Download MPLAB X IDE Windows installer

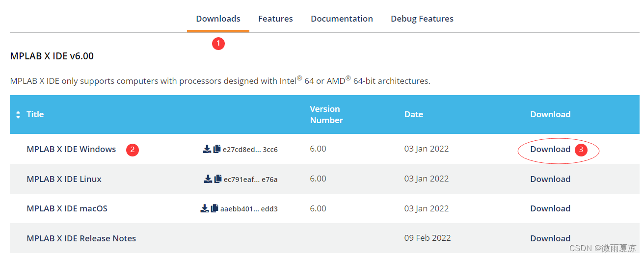point(550,149)
